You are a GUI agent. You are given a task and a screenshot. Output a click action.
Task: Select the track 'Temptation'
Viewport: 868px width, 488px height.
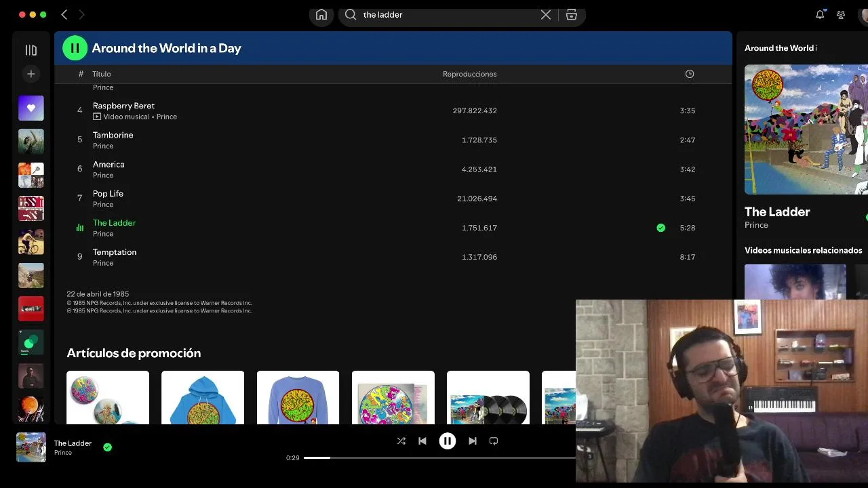coord(115,252)
